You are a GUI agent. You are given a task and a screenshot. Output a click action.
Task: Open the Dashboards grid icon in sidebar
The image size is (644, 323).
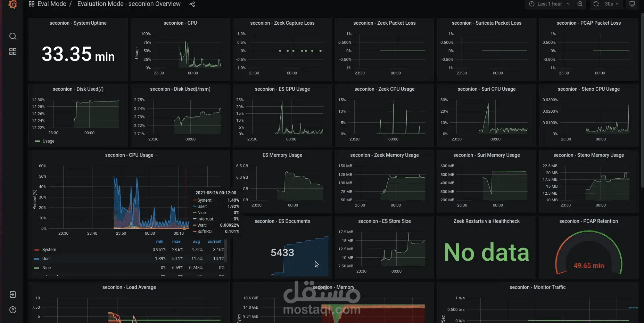(x=13, y=51)
